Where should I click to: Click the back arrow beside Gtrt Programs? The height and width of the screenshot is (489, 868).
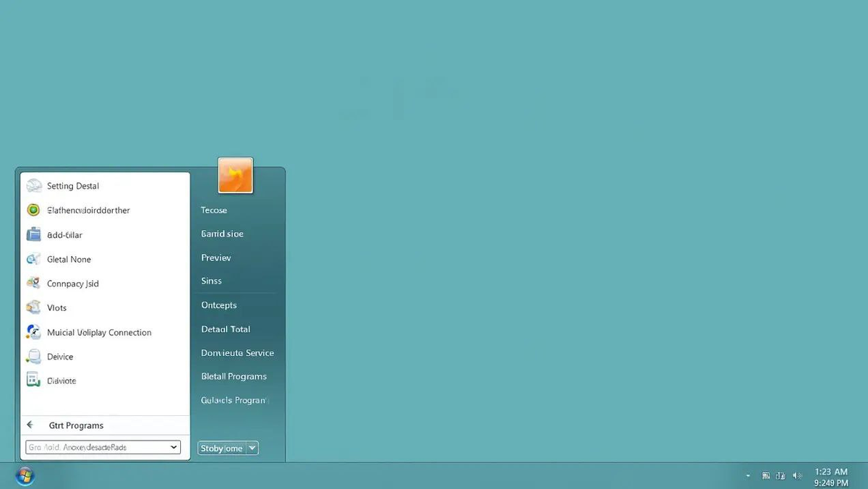(x=30, y=425)
